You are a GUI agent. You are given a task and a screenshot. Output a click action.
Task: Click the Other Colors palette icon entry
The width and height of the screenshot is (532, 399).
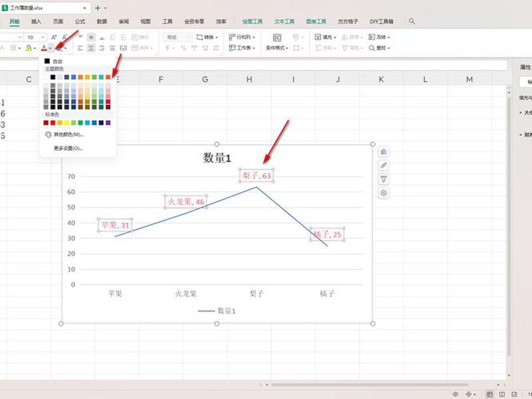click(48, 135)
